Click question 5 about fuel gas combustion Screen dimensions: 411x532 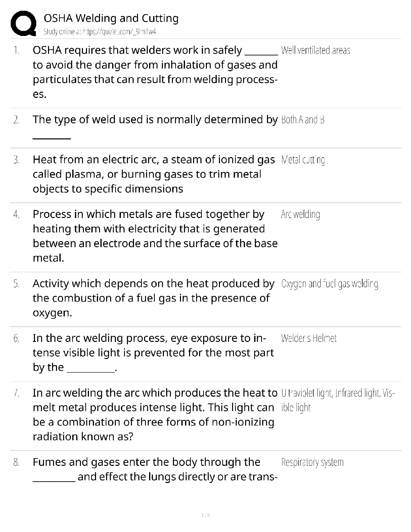pyautogui.click(x=153, y=298)
